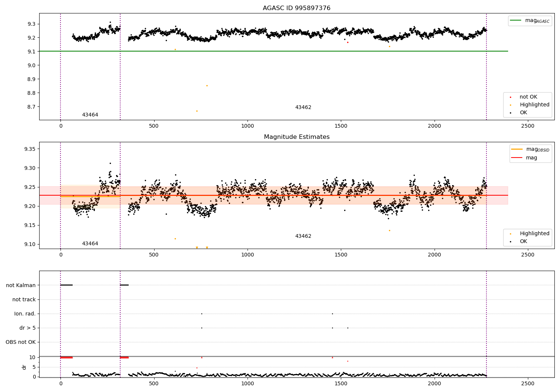Click the red 'mag' legend entry
560x392 pixels.
(525, 158)
